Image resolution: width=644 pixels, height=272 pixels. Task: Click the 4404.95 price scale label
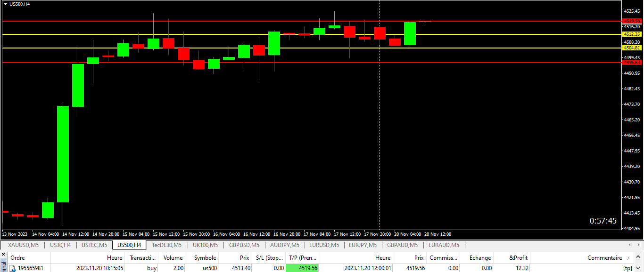pyautogui.click(x=632, y=229)
